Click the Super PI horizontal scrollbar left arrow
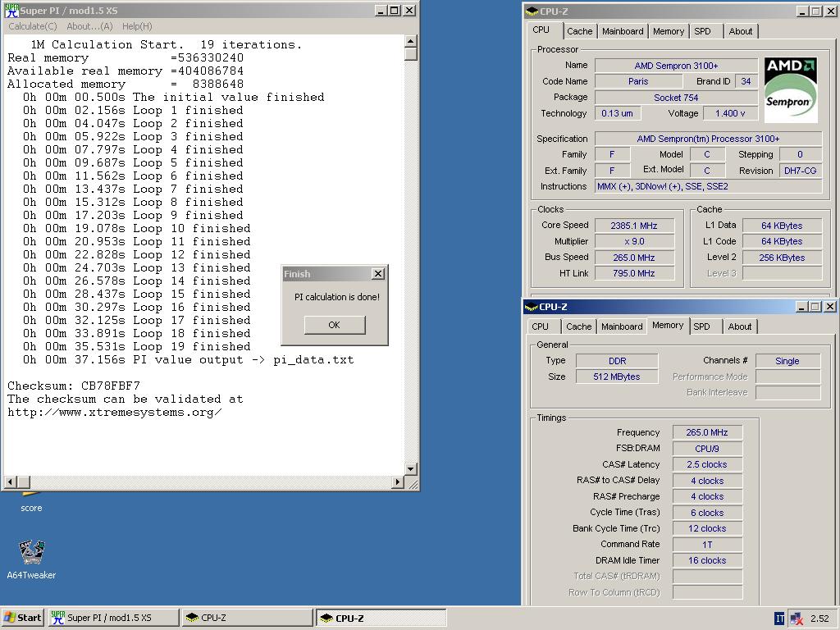The image size is (840, 630). (x=10, y=482)
